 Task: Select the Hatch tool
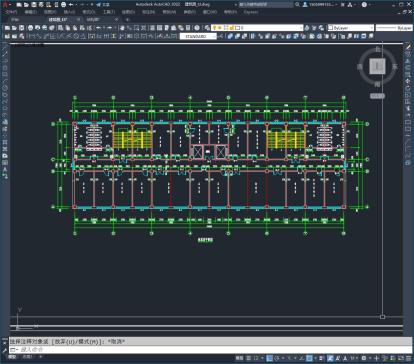pos(5,142)
